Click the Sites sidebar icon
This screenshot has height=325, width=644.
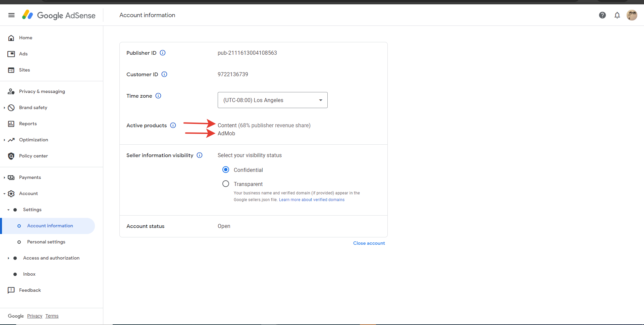pyautogui.click(x=11, y=70)
